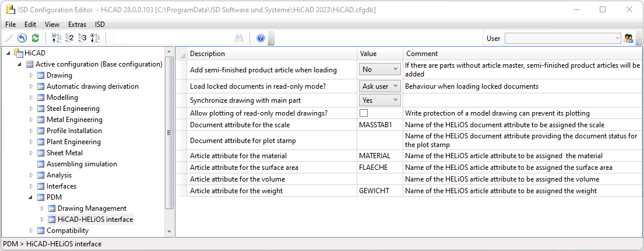This screenshot has width=644, height=251.
Task: Collapse all tree levels icon
Action: (x=57, y=38)
